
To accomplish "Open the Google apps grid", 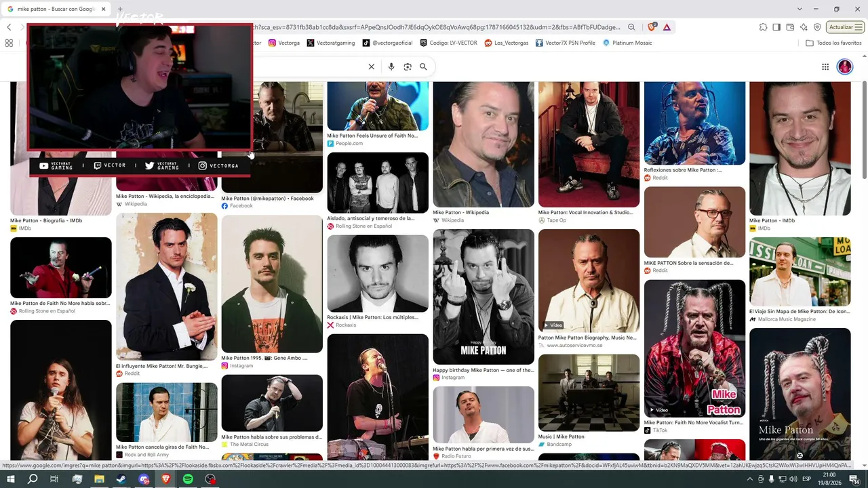I will coord(825,66).
